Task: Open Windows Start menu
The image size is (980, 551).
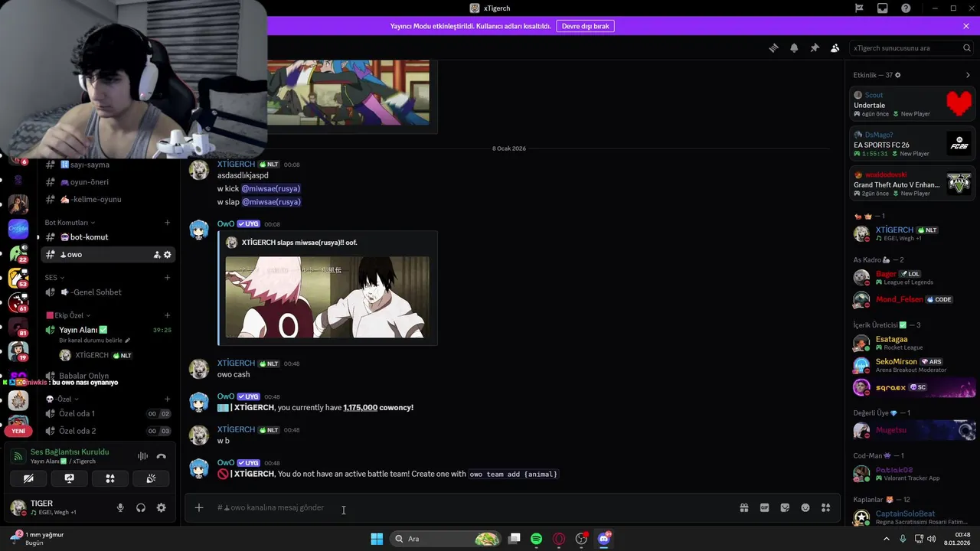Action: (377, 539)
